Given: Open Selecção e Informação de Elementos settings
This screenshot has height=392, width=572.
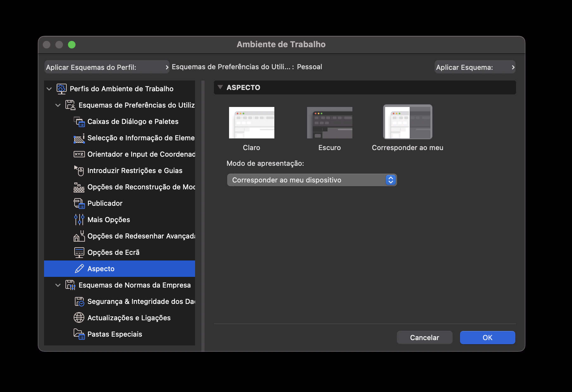Looking at the screenshot, I should point(120,138).
